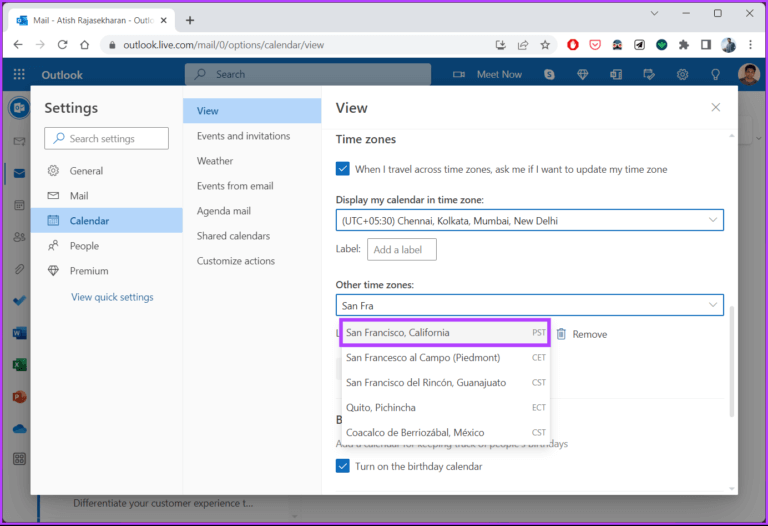
Task: Open Customize actions settings
Action: click(x=252, y=261)
